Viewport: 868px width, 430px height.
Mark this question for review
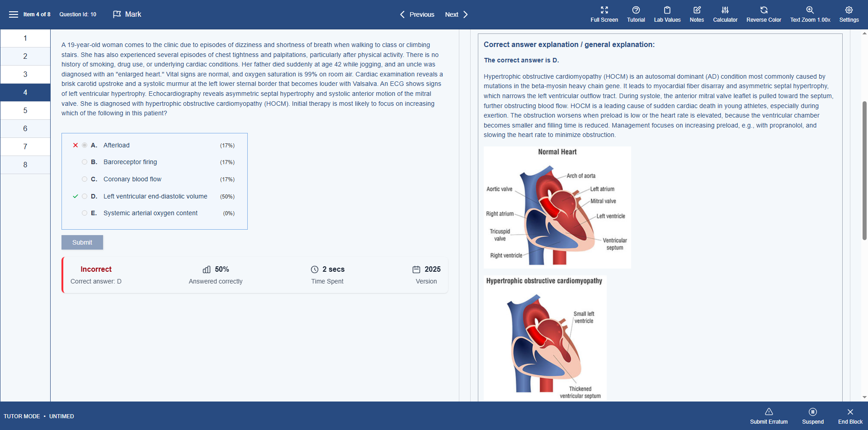tap(127, 14)
